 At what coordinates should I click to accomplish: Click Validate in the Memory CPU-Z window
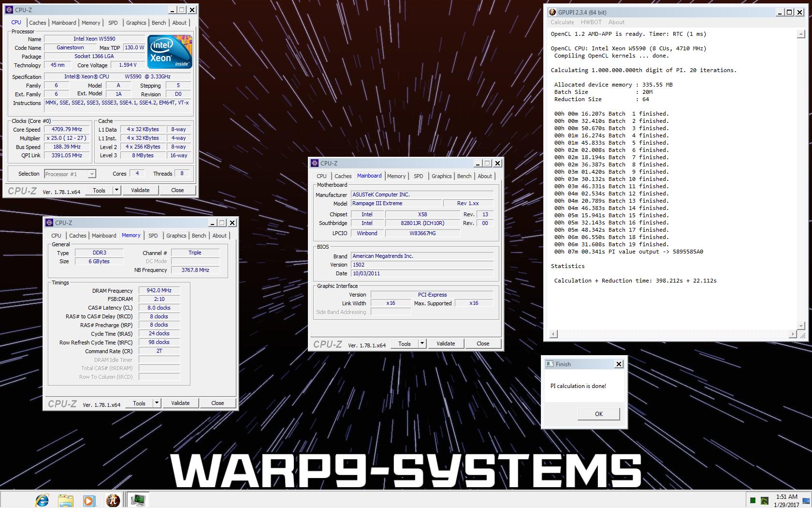point(180,403)
